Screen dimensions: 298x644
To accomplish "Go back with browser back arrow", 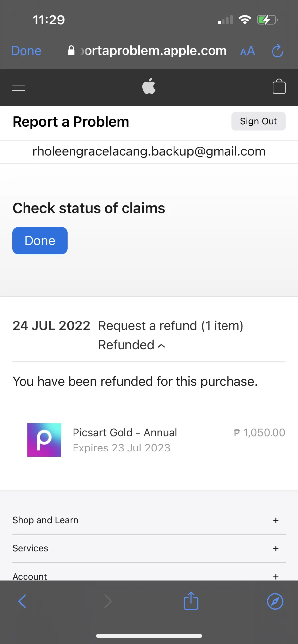I will (22, 601).
